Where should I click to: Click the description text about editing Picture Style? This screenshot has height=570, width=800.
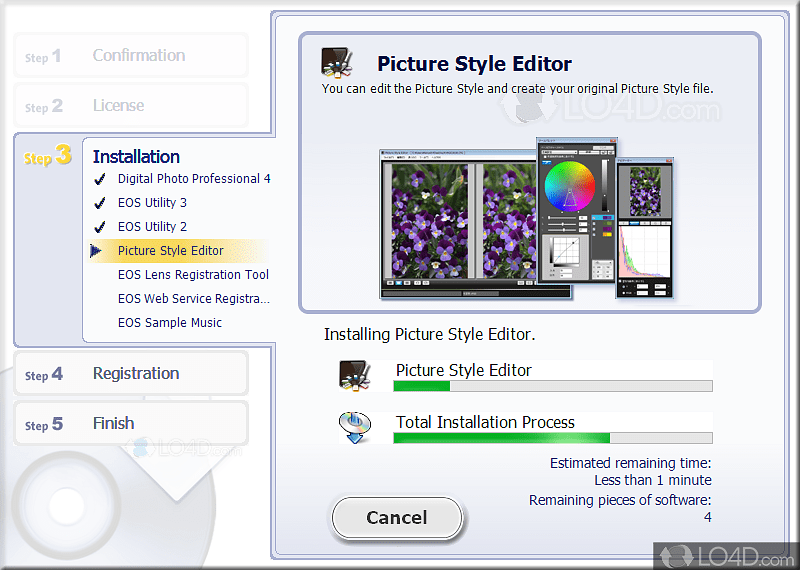517,88
